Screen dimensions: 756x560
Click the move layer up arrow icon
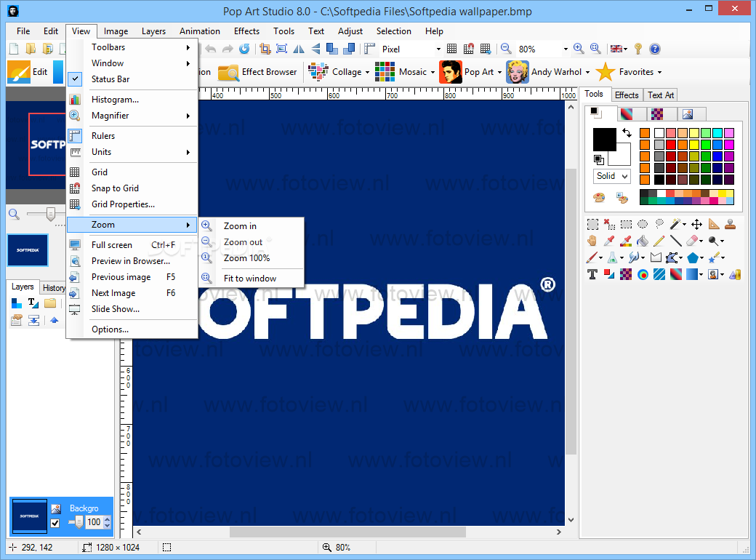click(54, 320)
